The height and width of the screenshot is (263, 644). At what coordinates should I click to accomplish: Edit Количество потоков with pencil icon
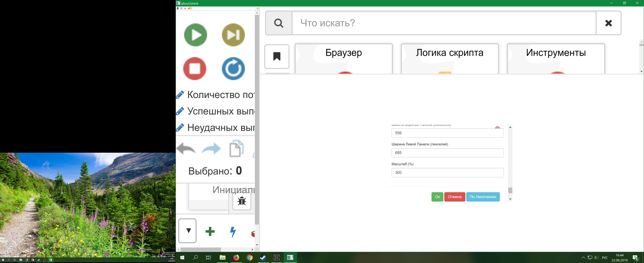click(180, 95)
